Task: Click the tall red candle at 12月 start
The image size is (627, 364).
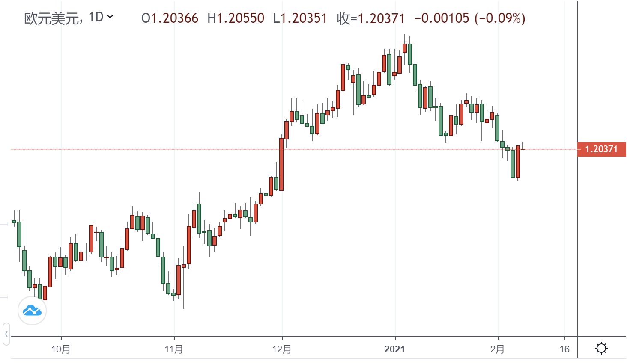Action: click(x=281, y=164)
